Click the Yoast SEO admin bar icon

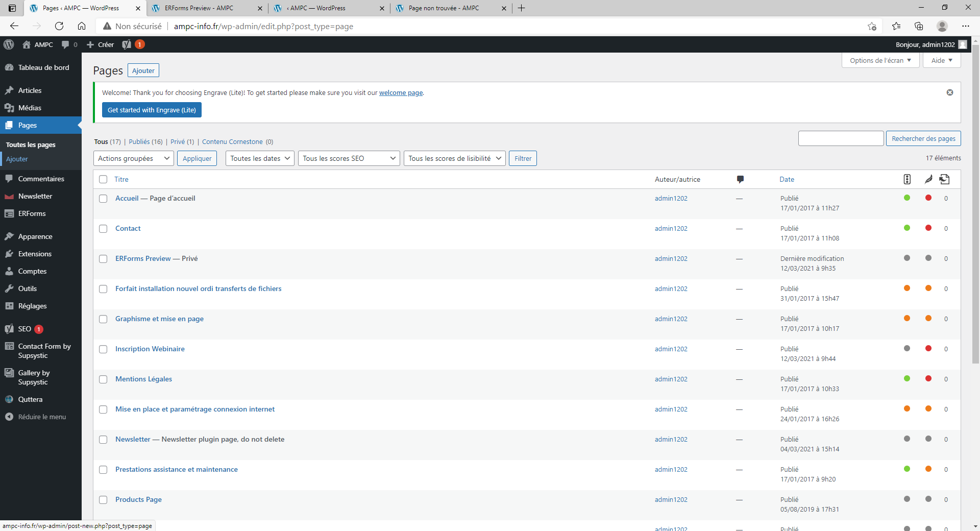tap(127, 44)
